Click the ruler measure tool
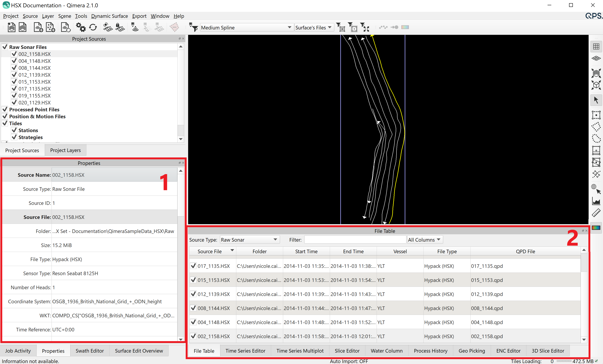This screenshot has height=364, width=603. [596, 213]
